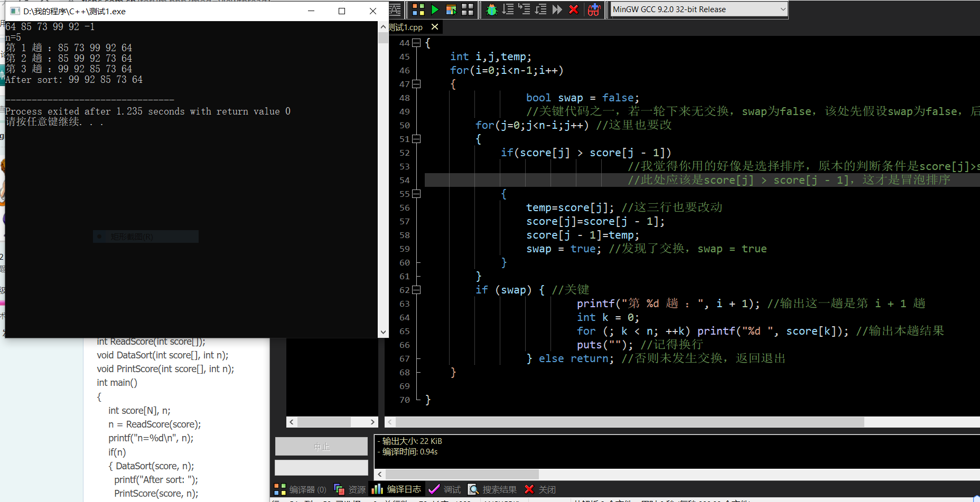This screenshot has height=502, width=980.
Task: Click 'void DataSort(int score[], int n);' in background page
Action: (x=163, y=355)
